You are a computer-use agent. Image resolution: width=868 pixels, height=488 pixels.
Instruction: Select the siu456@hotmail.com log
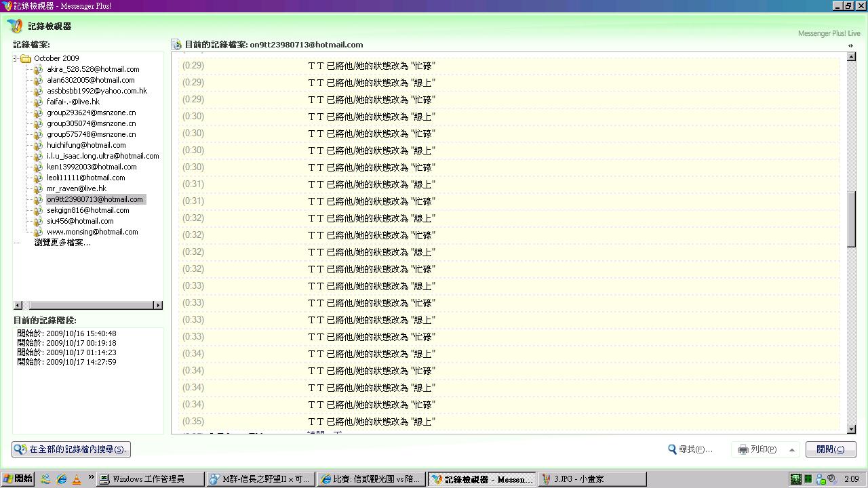pyautogui.click(x=80, y=221)
